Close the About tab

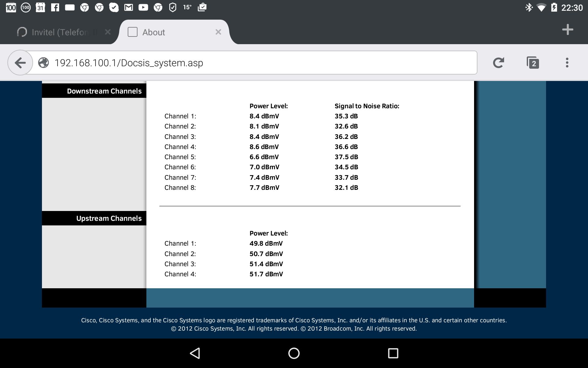(218, 32)
